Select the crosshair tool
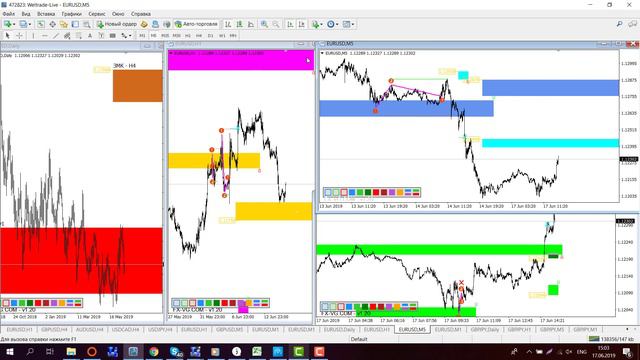This screenshot has height=360, width=640. 19,36
